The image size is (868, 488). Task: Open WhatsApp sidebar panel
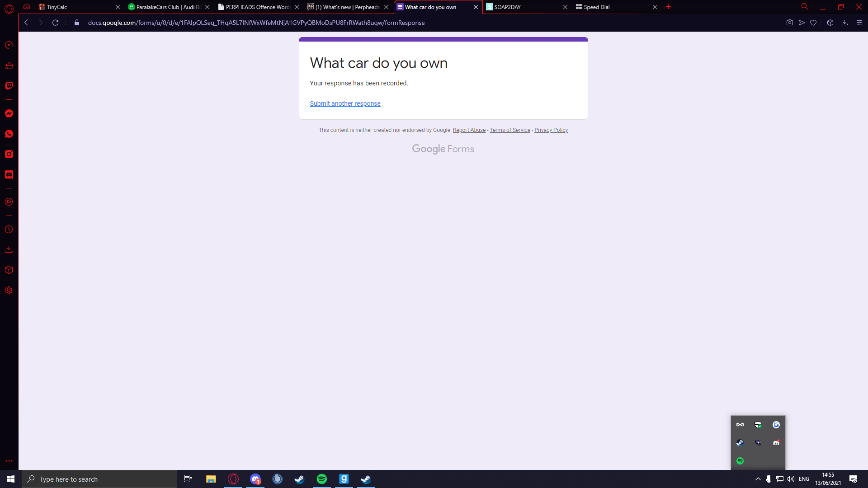click(9, 134)
